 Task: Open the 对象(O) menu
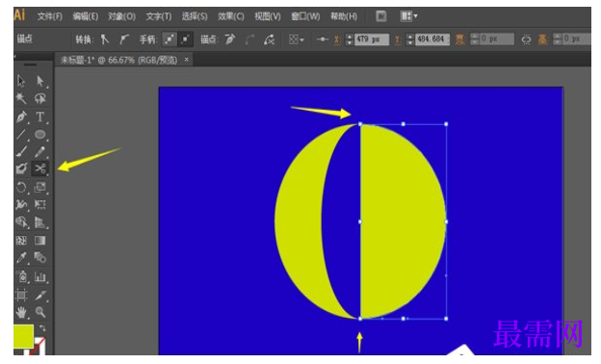pyautogui.click(x=122, y=16)
